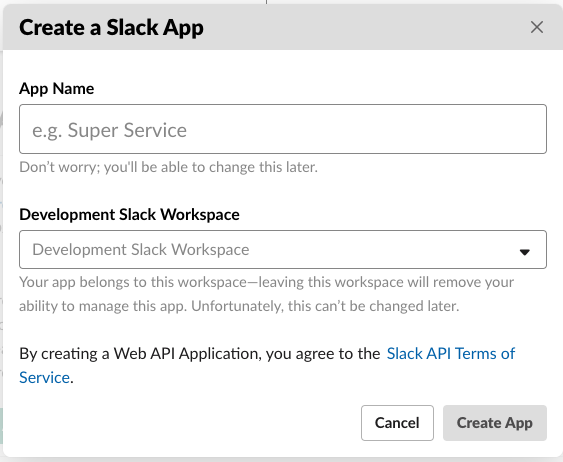Image resolution: width=563 pixels, height=462 pixels.
Task: Click the "Unfortunately, this can't be changed later" text
Action: tap(325, 306)
